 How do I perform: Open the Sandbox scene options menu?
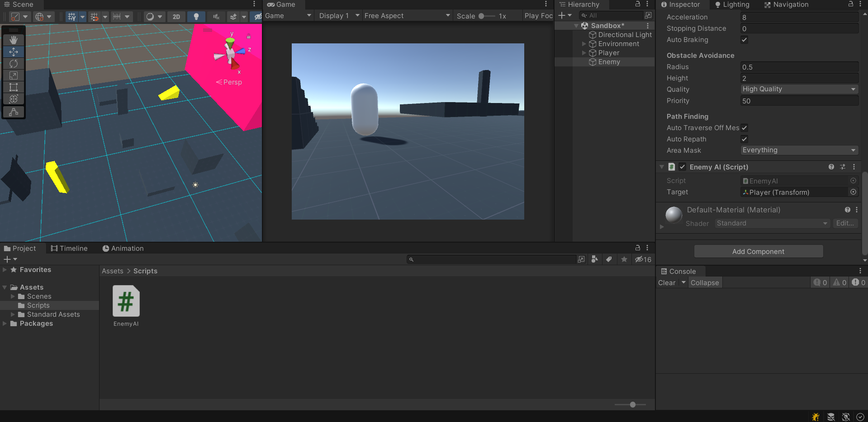pyautogui.click(x=648, y=26)
